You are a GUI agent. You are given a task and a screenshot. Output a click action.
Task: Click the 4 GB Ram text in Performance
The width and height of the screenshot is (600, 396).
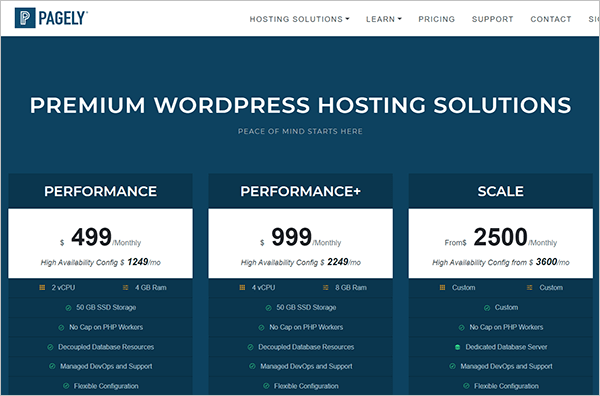point(151,287)
